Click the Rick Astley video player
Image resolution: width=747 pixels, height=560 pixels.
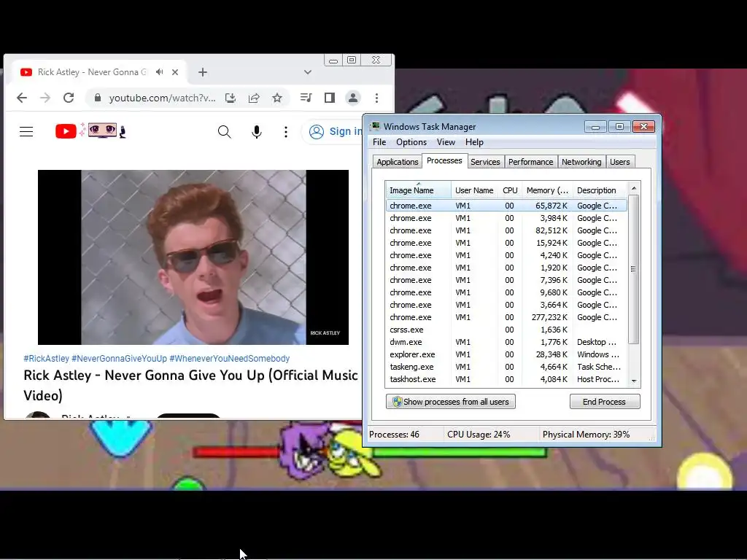(x=193, y=257)
